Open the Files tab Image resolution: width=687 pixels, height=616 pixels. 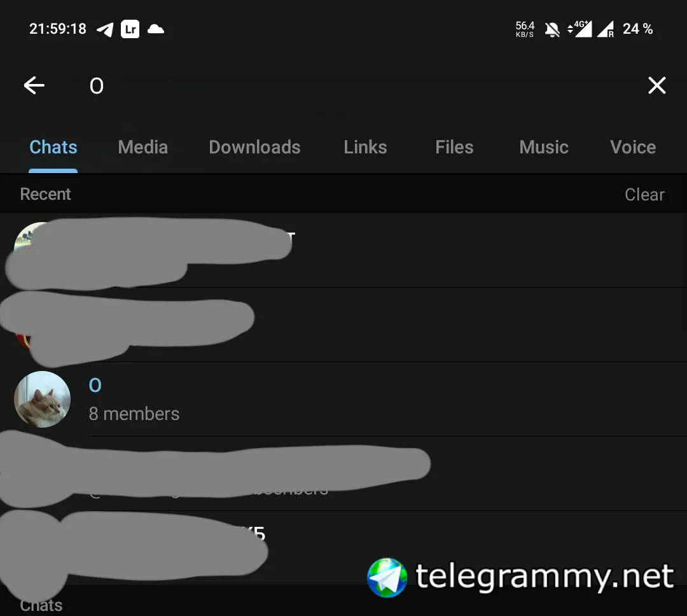click(x=454, y=147)
